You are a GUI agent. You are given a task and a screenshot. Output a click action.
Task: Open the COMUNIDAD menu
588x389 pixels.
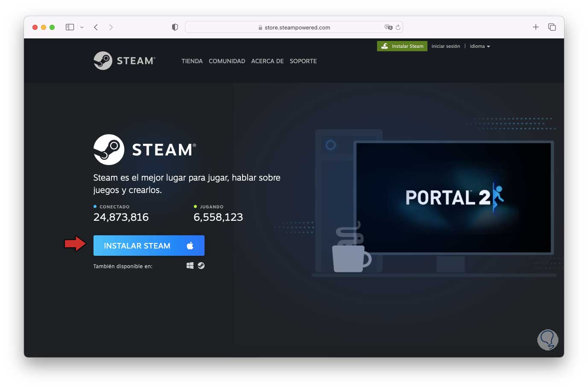point(227,61)
